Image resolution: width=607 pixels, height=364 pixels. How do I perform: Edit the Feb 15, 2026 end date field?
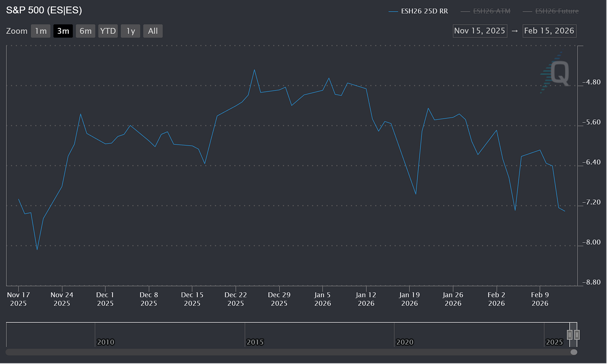click(549, 31)
